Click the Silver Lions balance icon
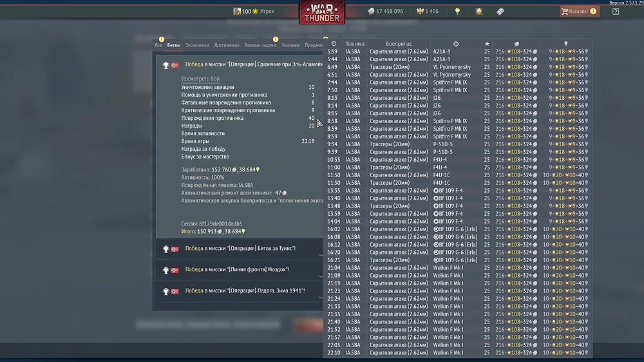This screenshot has height=362, width=644. (x=372, y=11)
